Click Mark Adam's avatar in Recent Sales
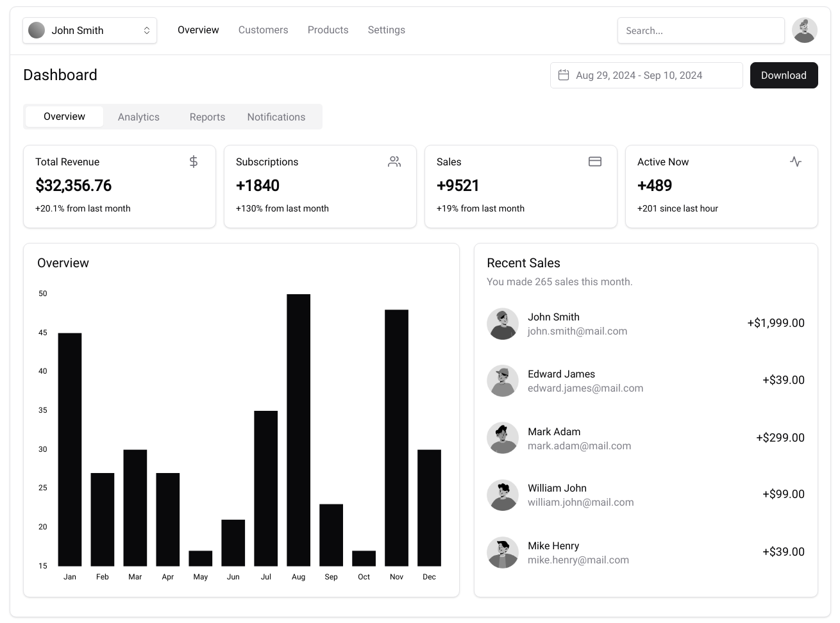The height and width of the screenshot is (623, 840). point(503,438)
